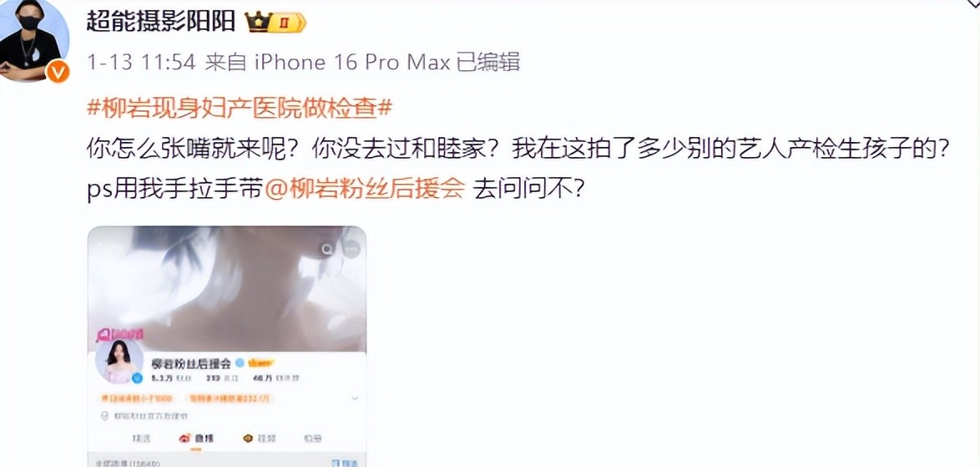This screenshot has height=467, width=980.
Task: Click the crown membership level badge
Action: [275, 23]
